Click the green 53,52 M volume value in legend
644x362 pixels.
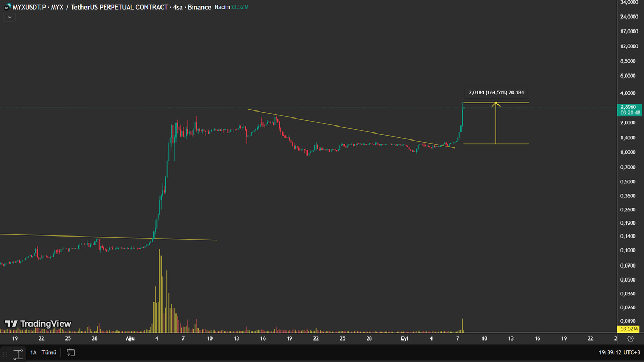[x=239, y=8]
